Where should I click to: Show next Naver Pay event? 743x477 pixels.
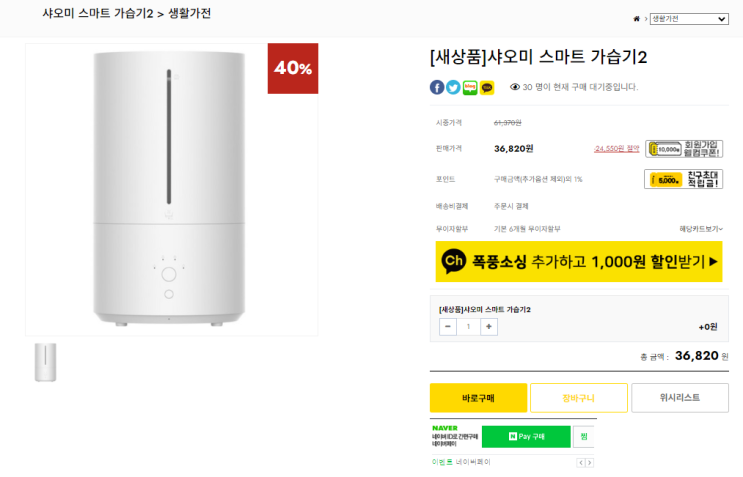pyautogui.click(x=590, y=462)
